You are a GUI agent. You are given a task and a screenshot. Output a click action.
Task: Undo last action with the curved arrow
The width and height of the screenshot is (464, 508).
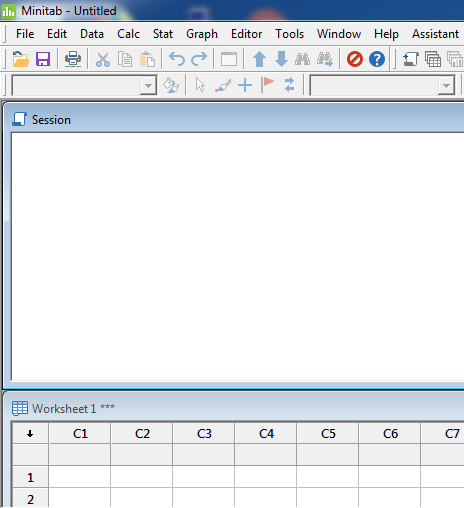(177, 59)
